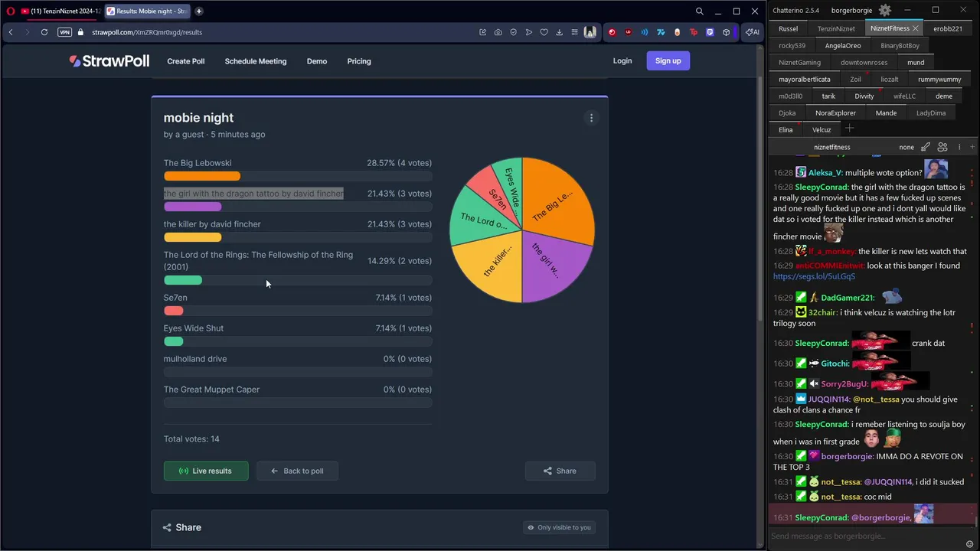Click the shield privacy protection icon
The image size is (980, 551).
tap(514, 32)
